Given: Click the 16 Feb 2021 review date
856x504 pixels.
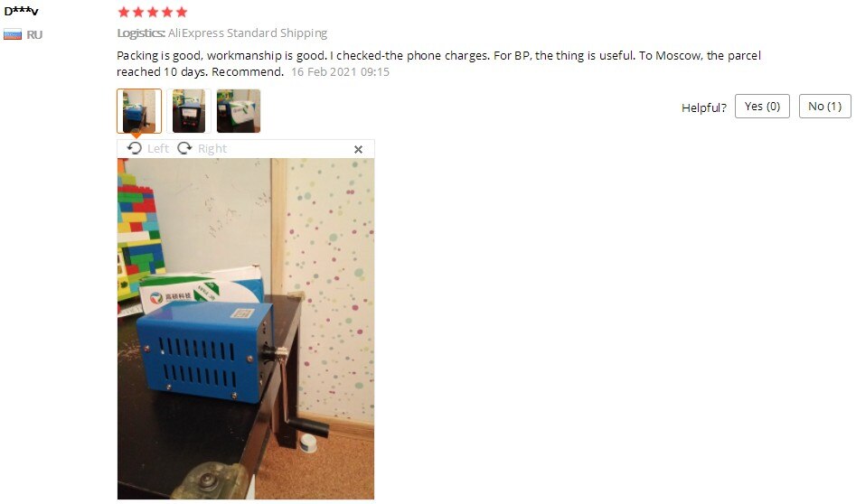Looking at the screenshot, I should (x=340, y=72).
